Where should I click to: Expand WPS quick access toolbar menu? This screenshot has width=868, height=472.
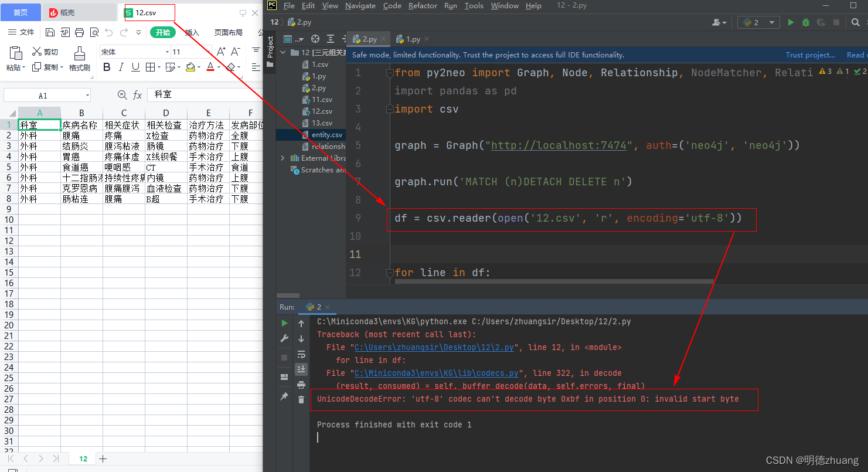140,32
